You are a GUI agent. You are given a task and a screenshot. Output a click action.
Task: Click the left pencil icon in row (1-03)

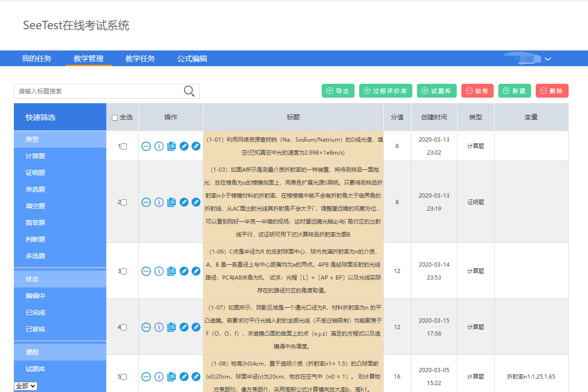[184, 202]
